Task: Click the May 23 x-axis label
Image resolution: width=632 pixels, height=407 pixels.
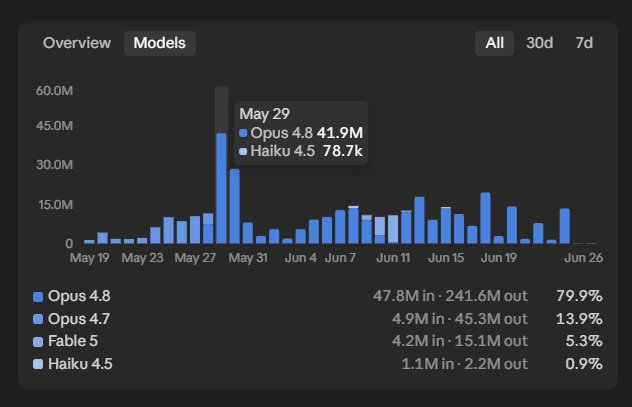Action: pyautogui.click(x=142, y=257)
